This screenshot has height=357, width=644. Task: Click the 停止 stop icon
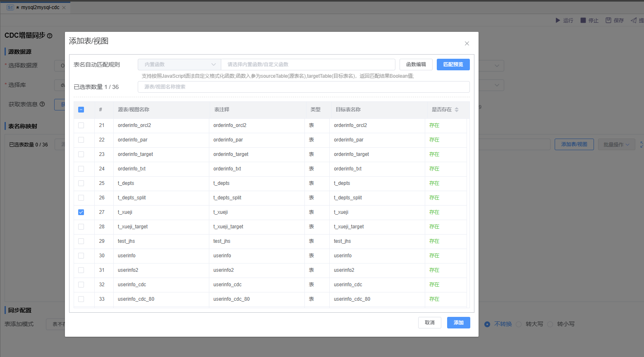click(x=583, y=20)
